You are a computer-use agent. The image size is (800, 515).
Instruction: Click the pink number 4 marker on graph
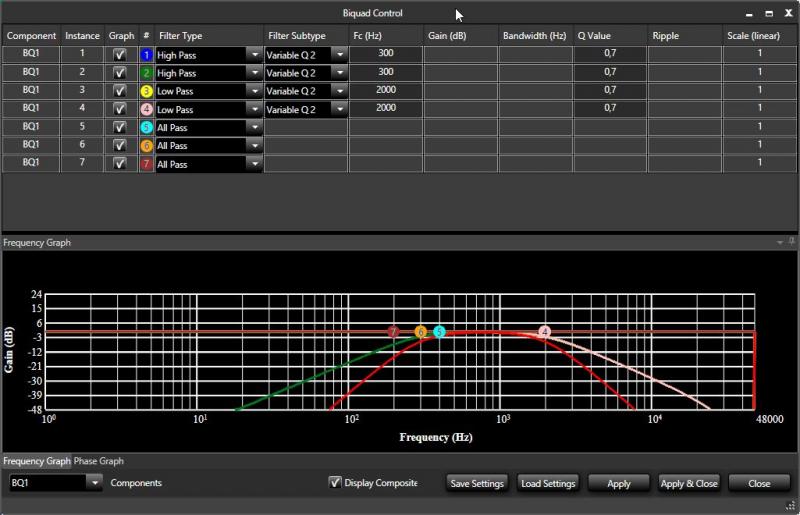pos(544,332)
